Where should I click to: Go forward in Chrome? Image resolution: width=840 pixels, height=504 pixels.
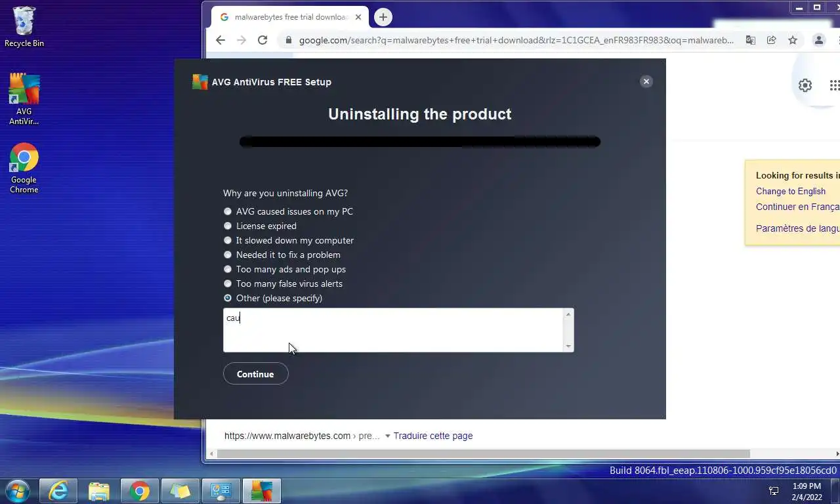(241, 40)
